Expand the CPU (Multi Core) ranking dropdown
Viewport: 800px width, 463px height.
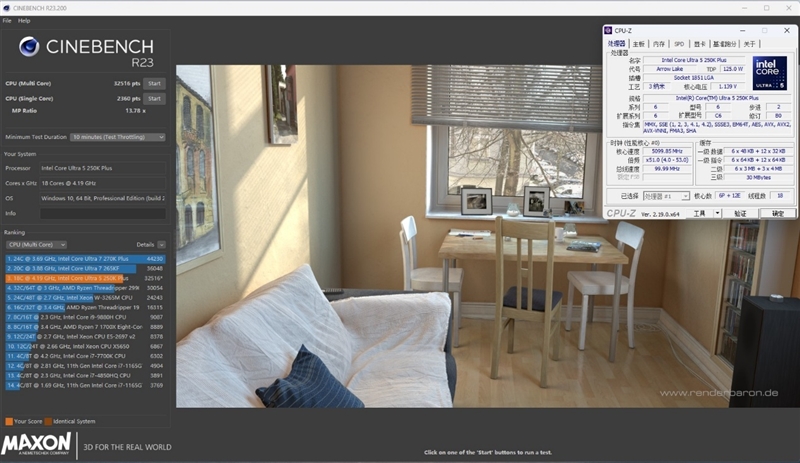click(36, 244)
